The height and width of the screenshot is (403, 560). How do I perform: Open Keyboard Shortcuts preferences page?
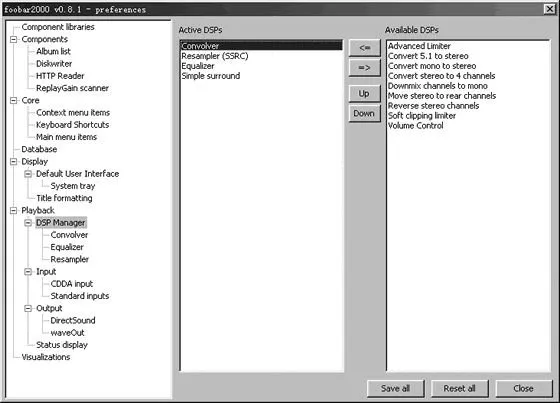[x=72, y=125]
